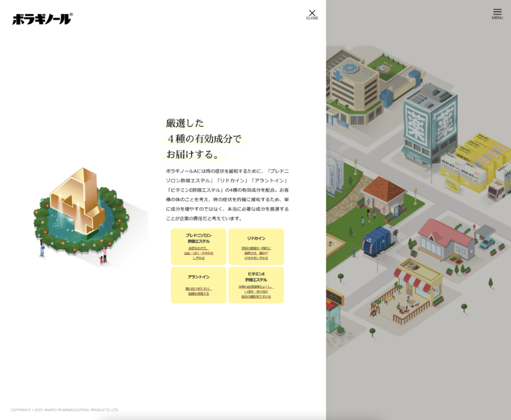Click the pink-roofed house
This screenshot has height=420, width=511.
pos(446,240)
